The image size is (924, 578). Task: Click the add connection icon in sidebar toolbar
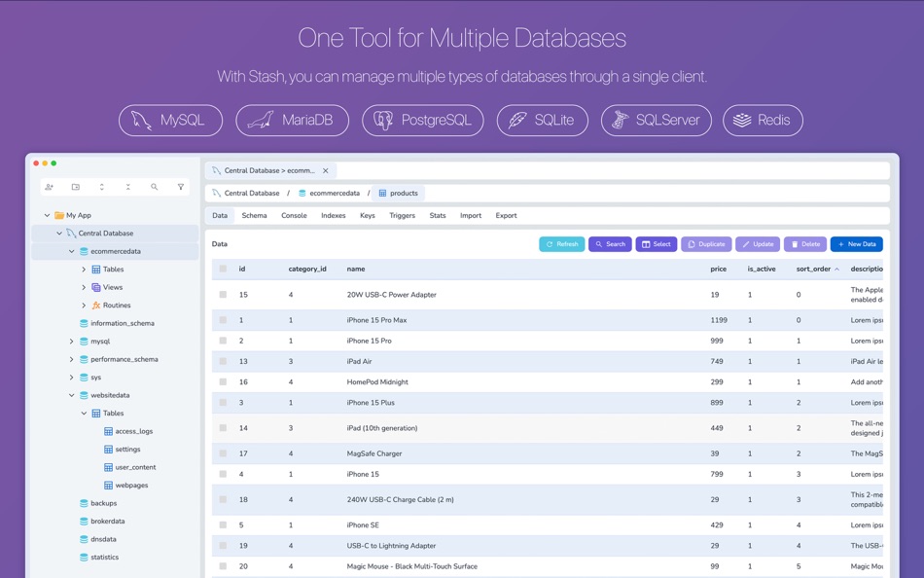(x=49, y=187)
